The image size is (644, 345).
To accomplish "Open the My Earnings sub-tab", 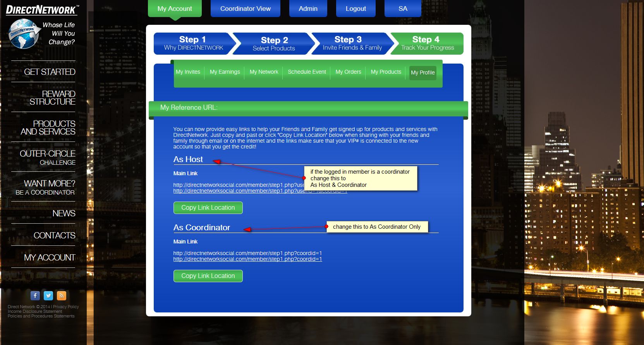I will tap(225, 72).
